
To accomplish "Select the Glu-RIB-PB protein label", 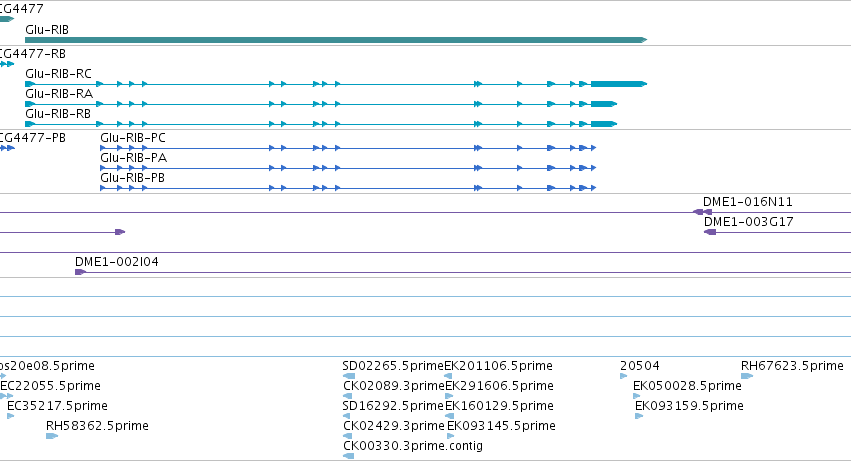I will click(132, 178).
